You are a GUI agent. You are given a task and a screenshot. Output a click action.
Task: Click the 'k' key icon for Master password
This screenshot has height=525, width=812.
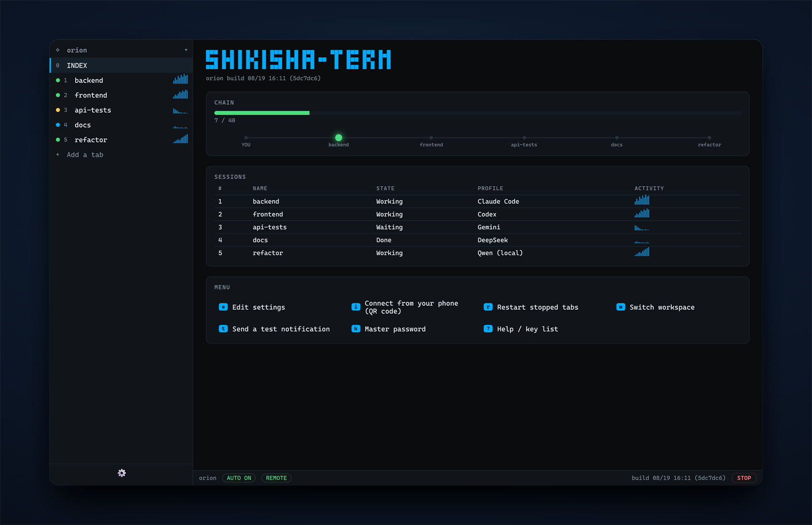pos(356,329)
